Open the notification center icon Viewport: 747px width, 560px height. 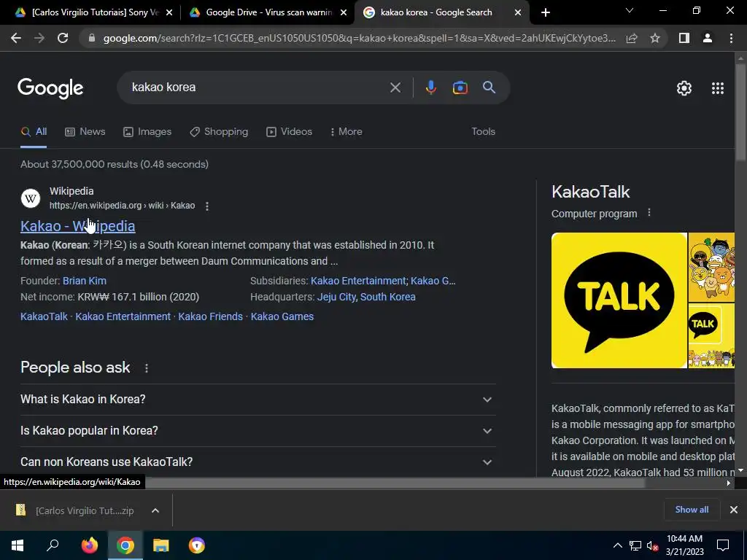click(x=723, y=545)
